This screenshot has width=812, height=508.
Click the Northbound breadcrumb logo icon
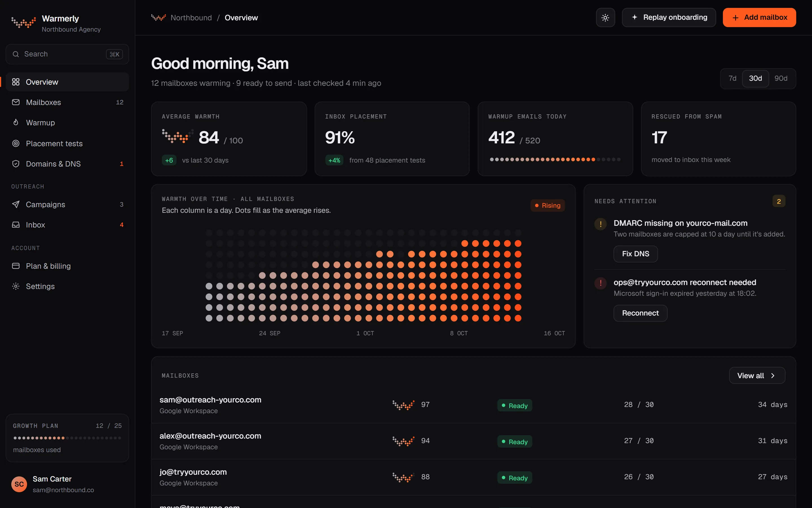tap(158, 17)
